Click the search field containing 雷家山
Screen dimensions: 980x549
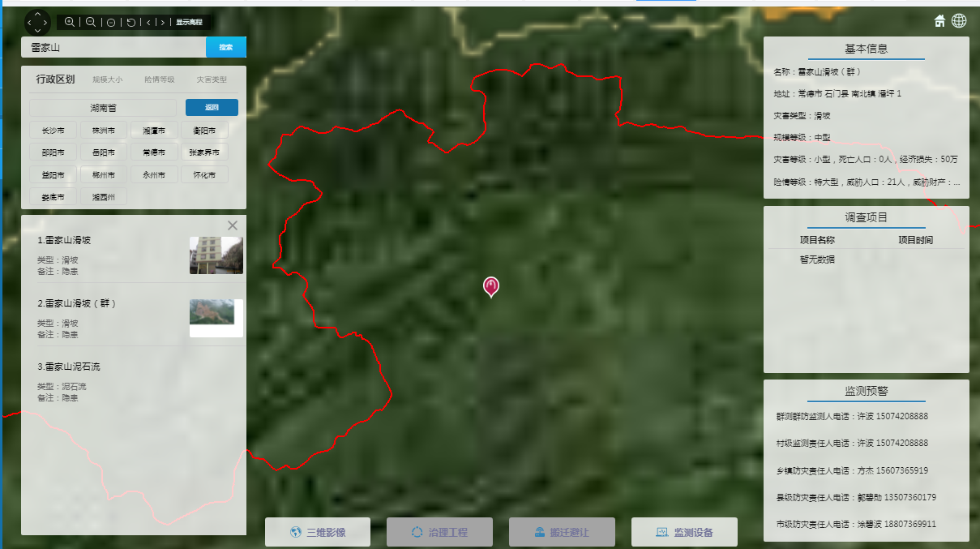tap(113, 48)
